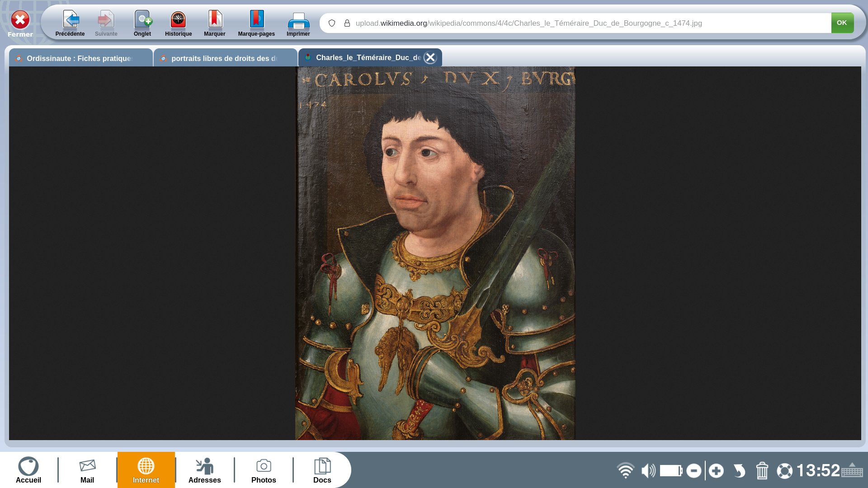Open the Photos application
Screen dimensions: 868x488
[264, 470]
